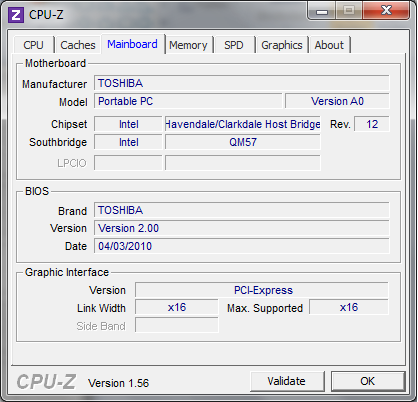Image resolution: width=418 pixels, height=402 pixels.
Task: Click the OK button
Action: (x=368, y=381)
